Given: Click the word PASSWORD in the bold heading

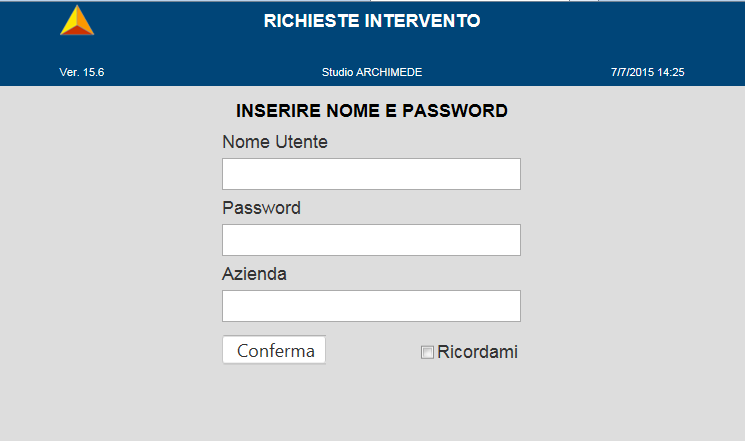Looking at the screenshot, I should click(455, 111).
